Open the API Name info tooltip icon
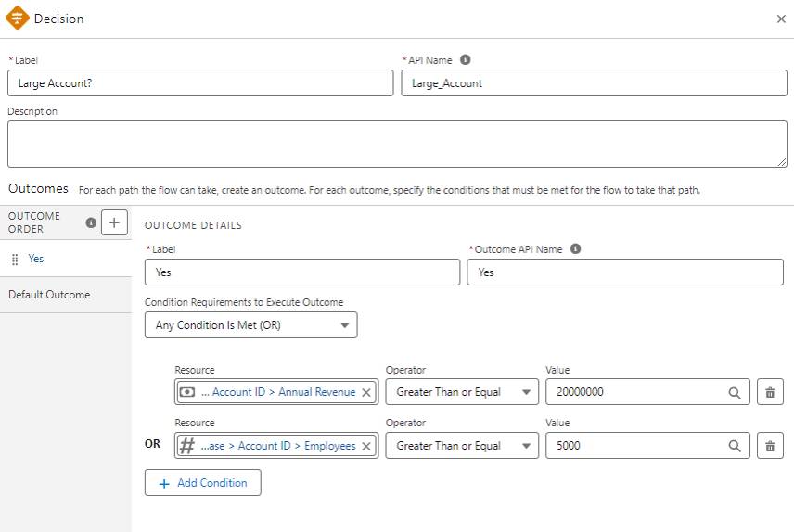 (x=465, y=59)
